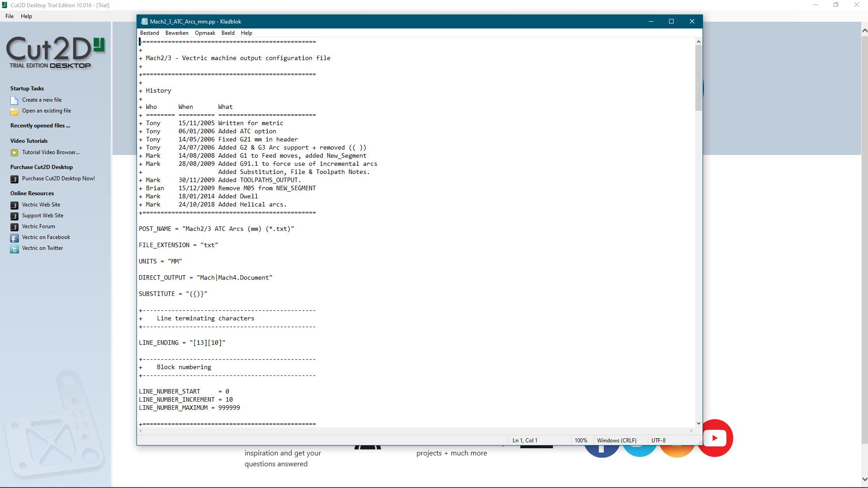Image resolution: width=868 pixels, height=488 pixels.
Task: Click the Purchase Cut2D Desktop Now link
Action: tap(58, 178)
